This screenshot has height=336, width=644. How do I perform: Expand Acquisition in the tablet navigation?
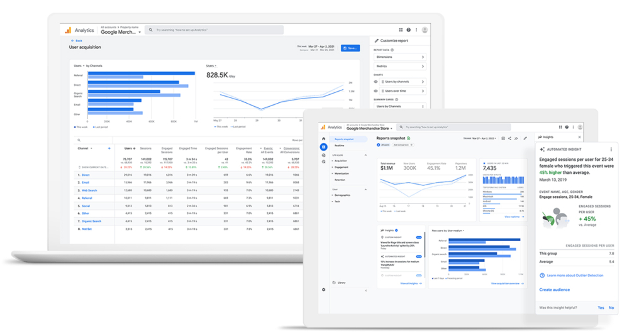pyautogui.click(x=340, y=161)
